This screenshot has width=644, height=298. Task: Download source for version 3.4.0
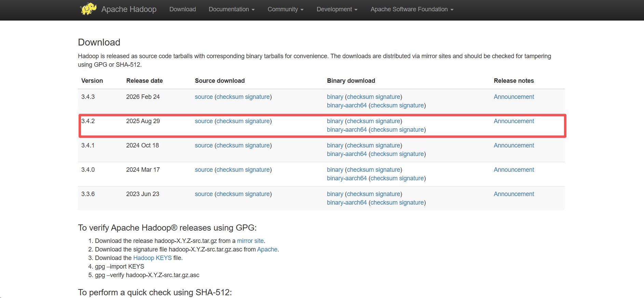204,170
